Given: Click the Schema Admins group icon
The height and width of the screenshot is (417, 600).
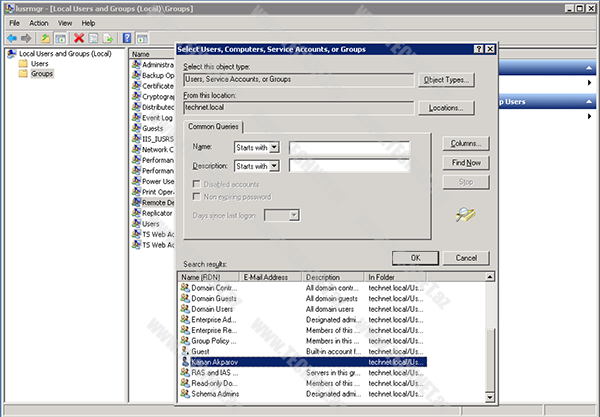Looking at the screenshot, I should pos(184,394).
